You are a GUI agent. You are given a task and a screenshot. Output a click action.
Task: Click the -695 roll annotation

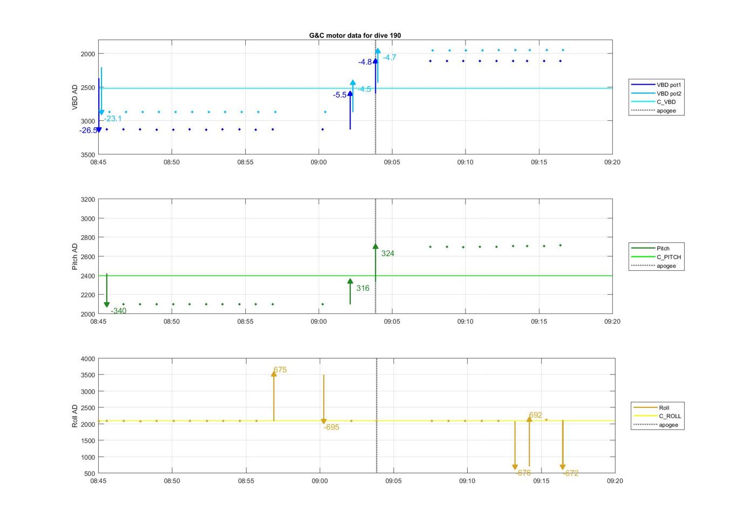(332, 427)
